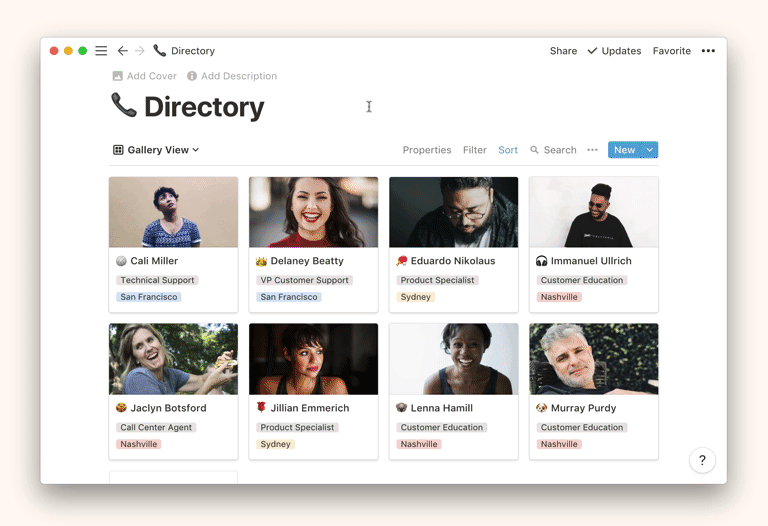This screenshot has height=526, width=768.
Task: Mark page as Favorite
Action: click(x=671, y=51)
